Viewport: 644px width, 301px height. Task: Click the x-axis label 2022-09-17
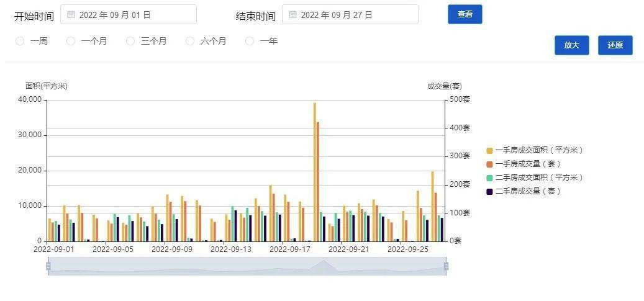290,249
